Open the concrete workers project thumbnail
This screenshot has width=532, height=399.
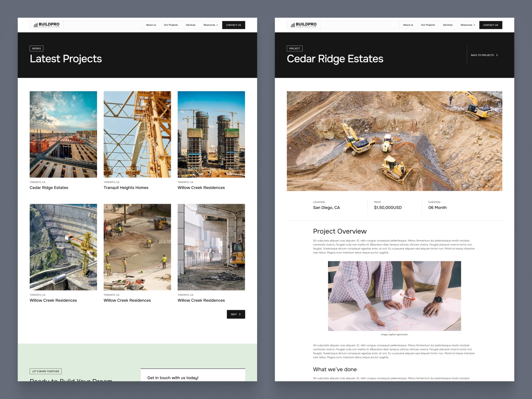pyautogui.click(x=137, y=247)
